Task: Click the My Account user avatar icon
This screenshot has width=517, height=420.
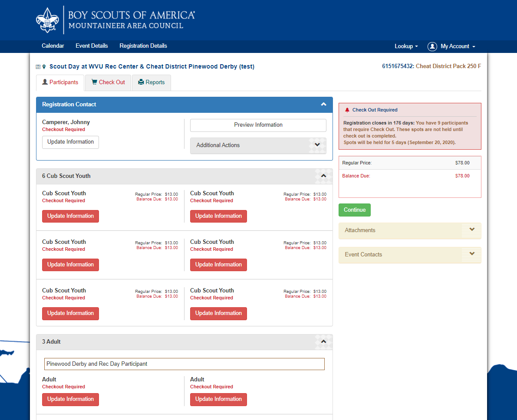Action: (432, 46)
